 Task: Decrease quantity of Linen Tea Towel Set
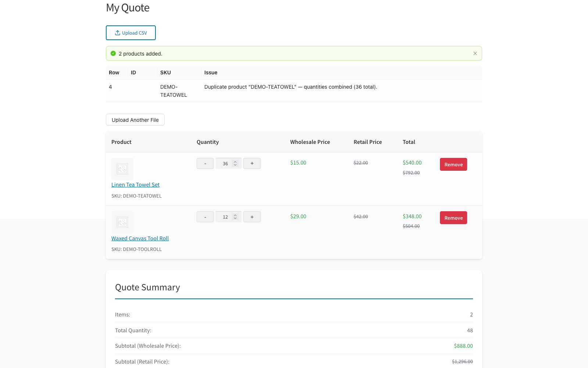pos(205,163)
